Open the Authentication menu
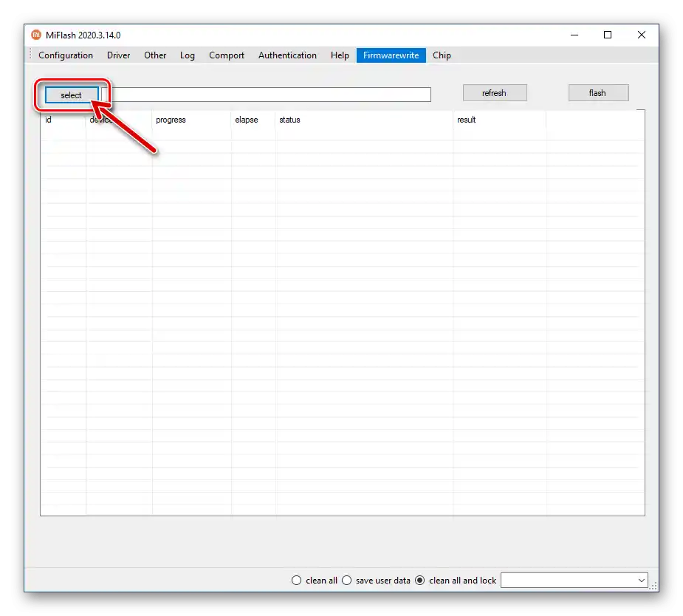The image size is (683, 616). pyautogui.click(x=287, y=55)
